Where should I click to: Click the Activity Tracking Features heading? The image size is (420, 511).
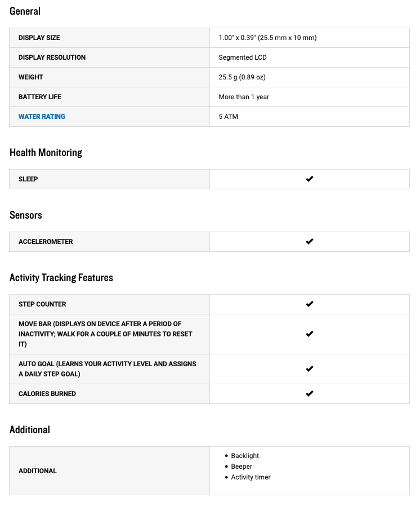coord(61,278)
